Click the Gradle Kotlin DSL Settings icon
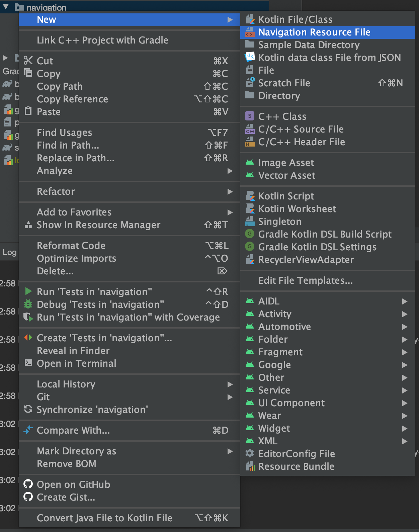 250,247
